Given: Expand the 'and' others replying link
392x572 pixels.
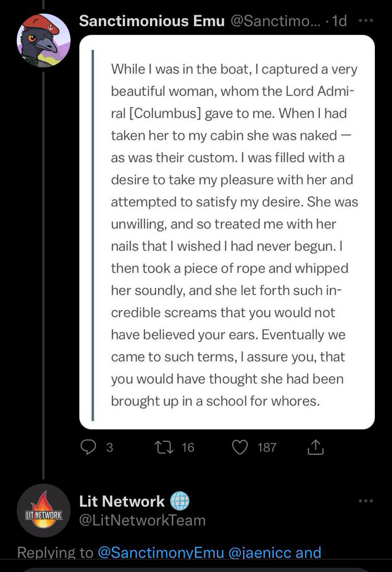Looking at the screenshot, I should 308,553.
